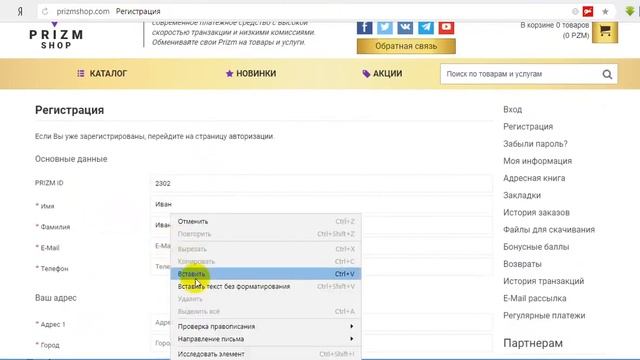Open the E-Mail рассылка link

(534, 298)
